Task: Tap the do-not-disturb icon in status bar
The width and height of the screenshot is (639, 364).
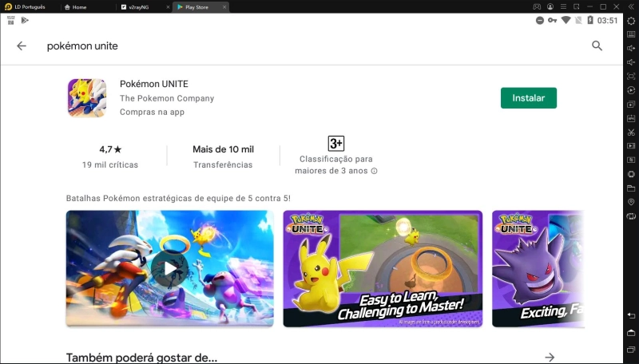Action: pos(540,21)
